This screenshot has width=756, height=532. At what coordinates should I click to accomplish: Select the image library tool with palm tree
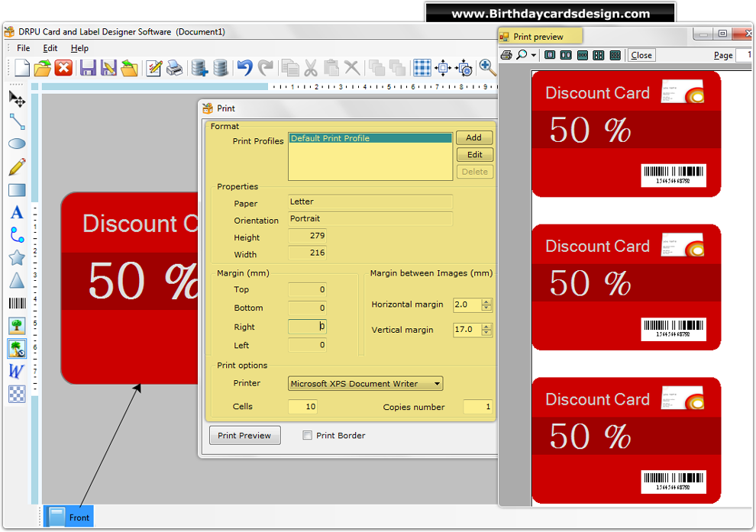click(x=17, y=348)
